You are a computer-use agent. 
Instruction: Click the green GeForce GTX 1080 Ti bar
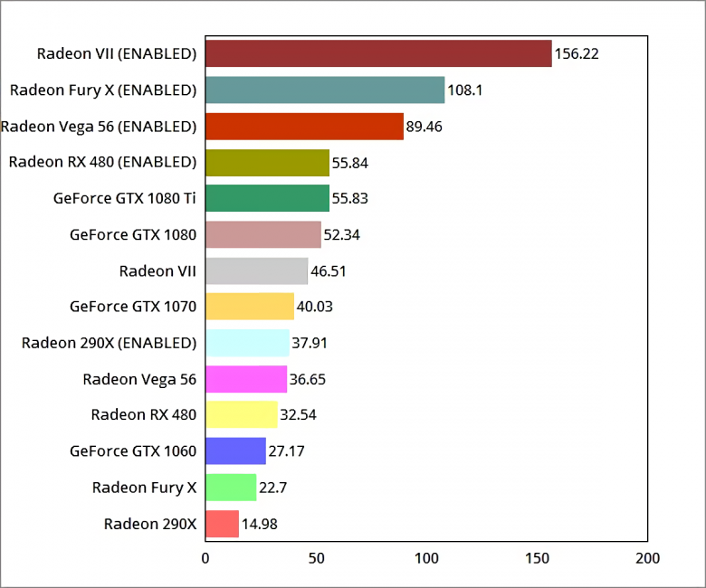pos(267,198)
